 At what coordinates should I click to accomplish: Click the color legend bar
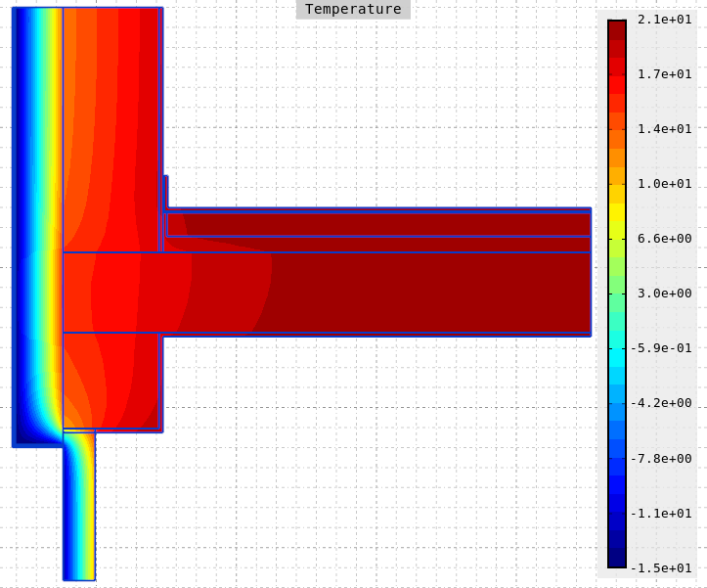(617, 294)
